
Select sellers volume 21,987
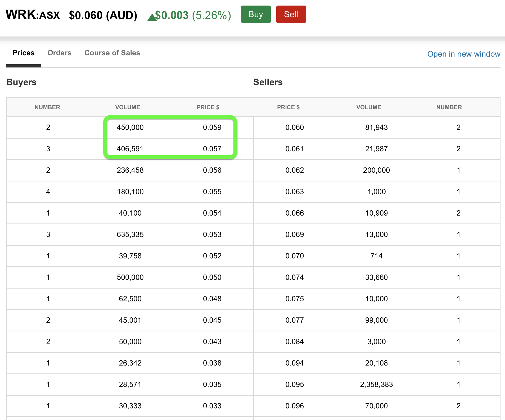[x=376, y=149]
